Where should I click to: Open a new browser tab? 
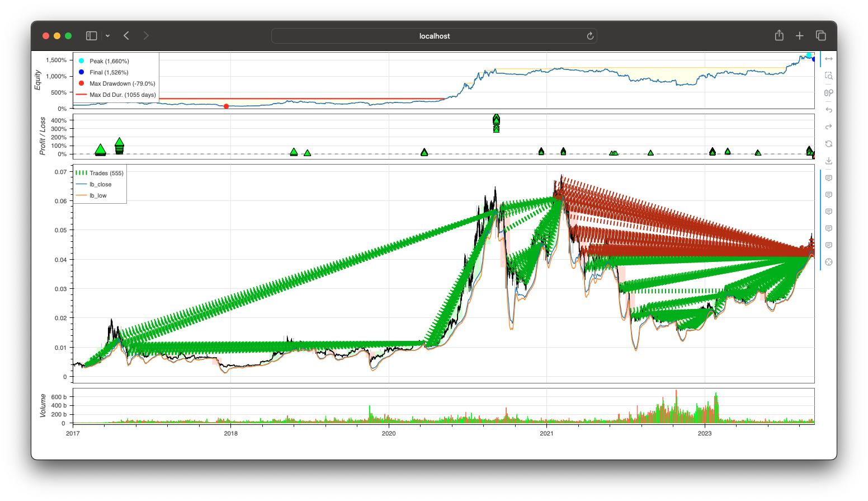pos(800,36)
